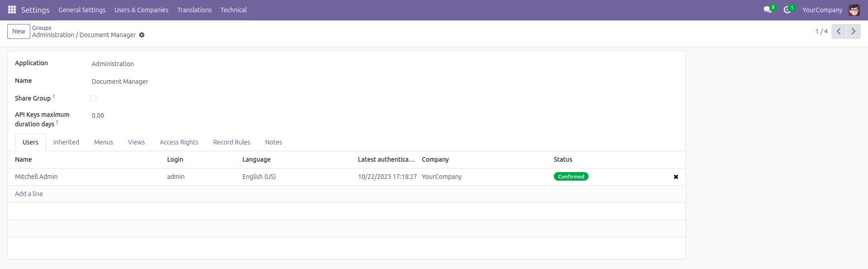Click the user avatar picture
The image size is (868, 269).
854,10
